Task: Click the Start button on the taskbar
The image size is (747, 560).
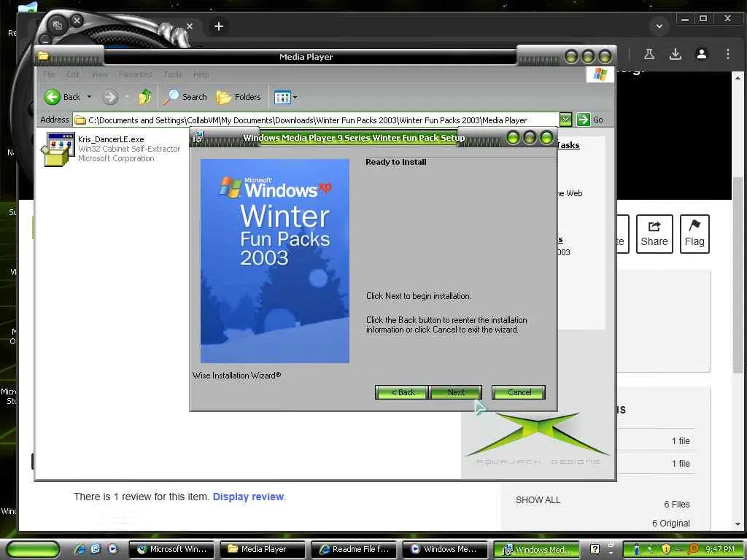Action: (33, 550)
